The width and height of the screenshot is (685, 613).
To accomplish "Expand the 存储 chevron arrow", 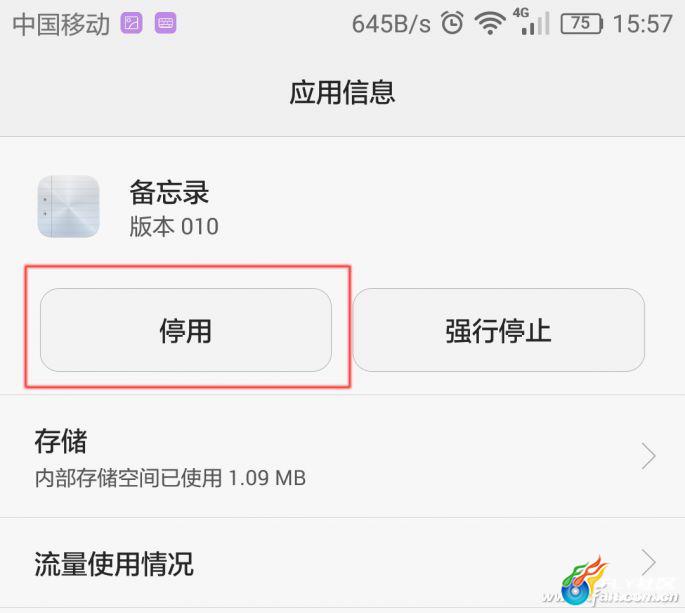I will (649, 456).
